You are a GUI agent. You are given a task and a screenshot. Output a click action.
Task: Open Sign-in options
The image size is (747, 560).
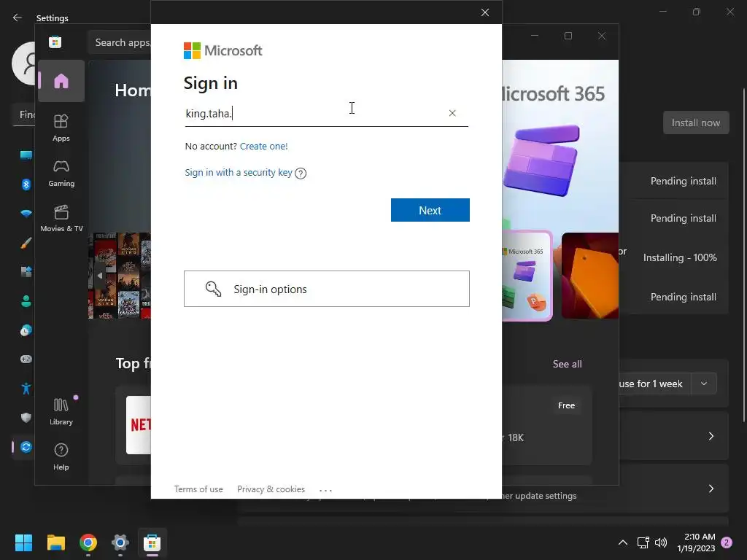pos(326,289)
